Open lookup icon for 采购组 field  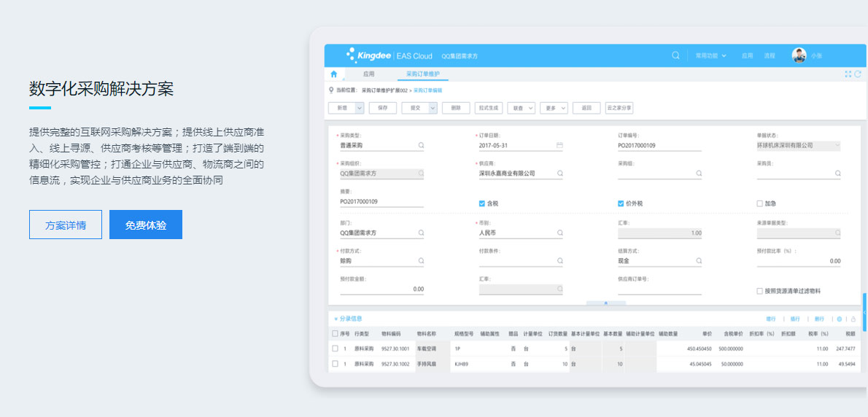click(x=699, y=174)
